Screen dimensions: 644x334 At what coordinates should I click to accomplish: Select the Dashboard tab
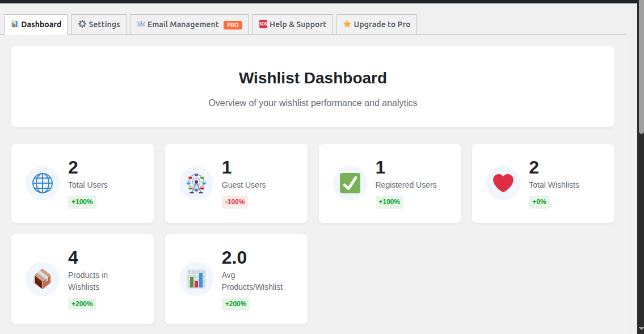click(36, 24)
